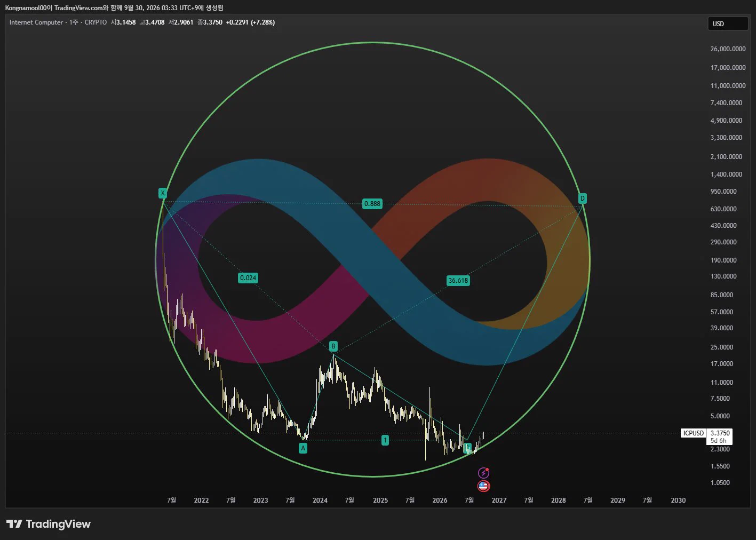Click the 7.5000 price axis label

[x=720, y=399]
